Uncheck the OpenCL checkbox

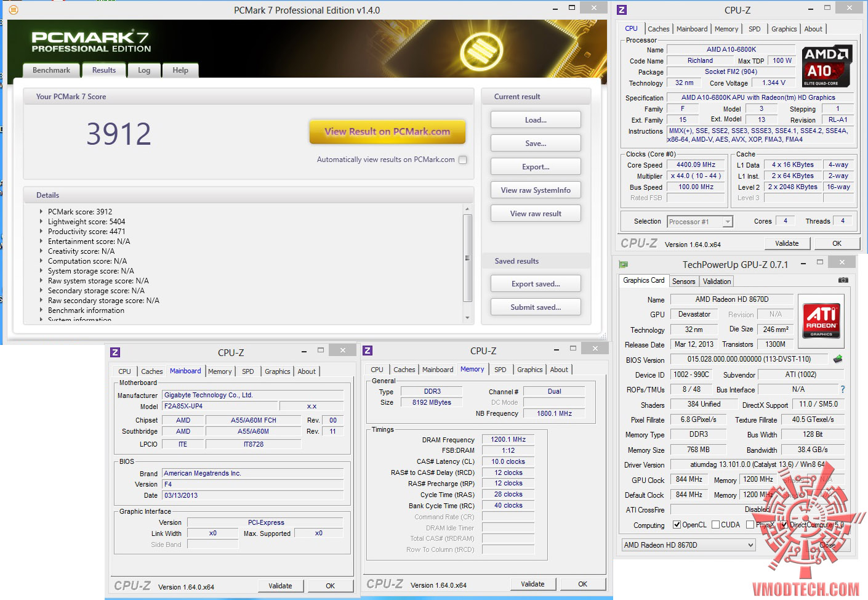[677, 525]
